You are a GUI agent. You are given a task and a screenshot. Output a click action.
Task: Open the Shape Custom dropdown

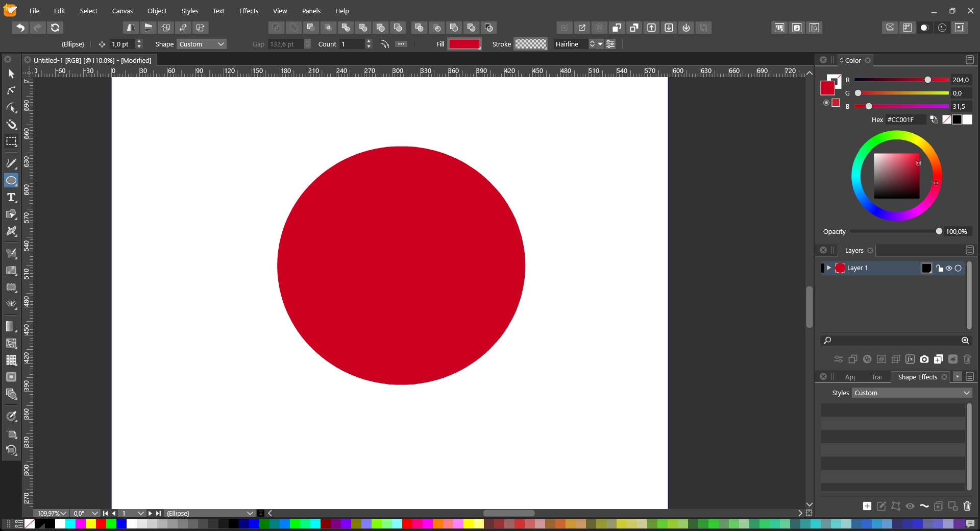click(x=202, y=44)
